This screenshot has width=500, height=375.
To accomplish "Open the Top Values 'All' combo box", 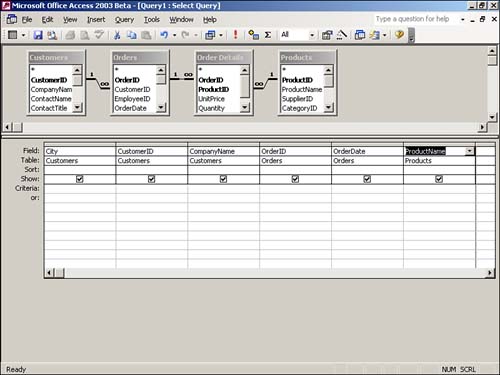I will (298, 35).
